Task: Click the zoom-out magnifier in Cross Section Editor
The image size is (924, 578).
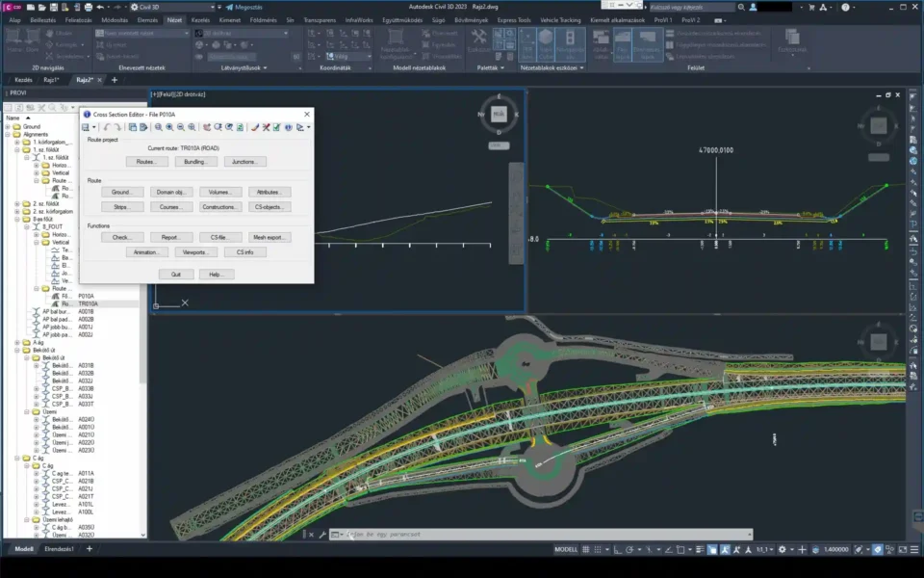Action: 180,127
